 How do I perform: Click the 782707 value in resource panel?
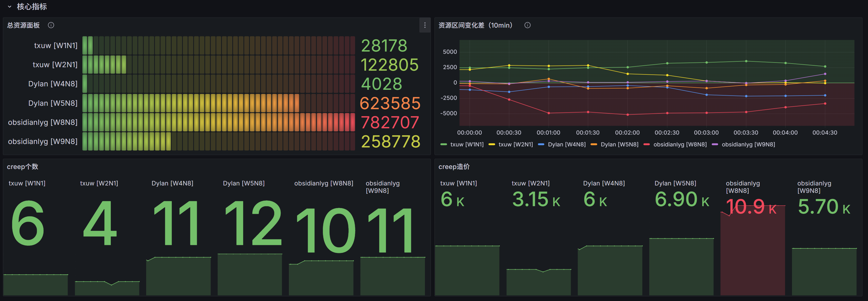click(x=390, y=122)
